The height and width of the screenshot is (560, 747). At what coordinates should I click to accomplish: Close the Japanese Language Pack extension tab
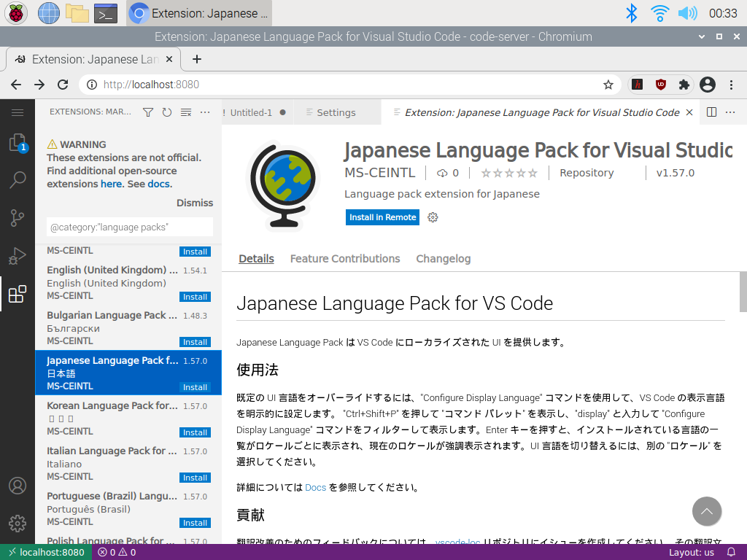689,112
